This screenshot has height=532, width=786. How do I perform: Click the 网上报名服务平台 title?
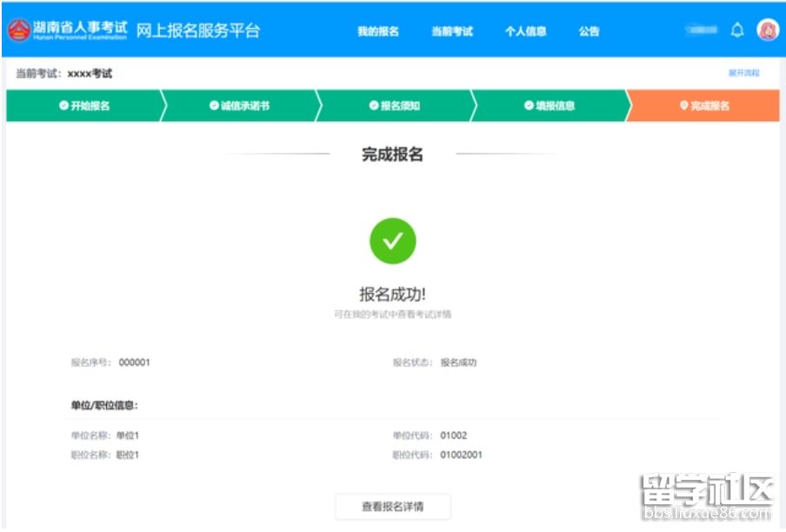tap(198, 30)
